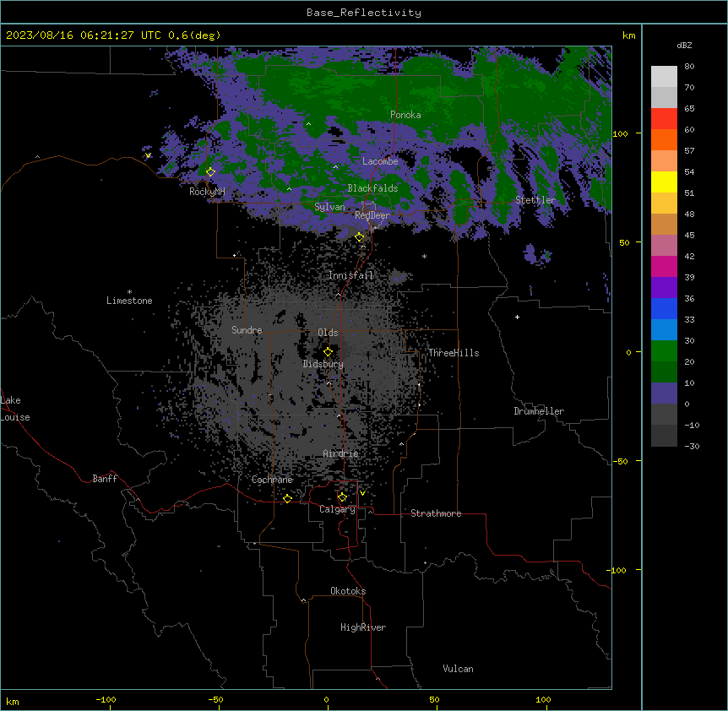
Task: Click the Drumheller label
Action: (539, 411)
